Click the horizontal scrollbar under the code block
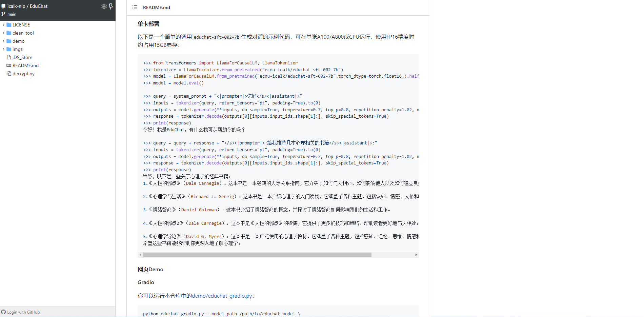Screen dimensions: 644x317 [258, 254]
